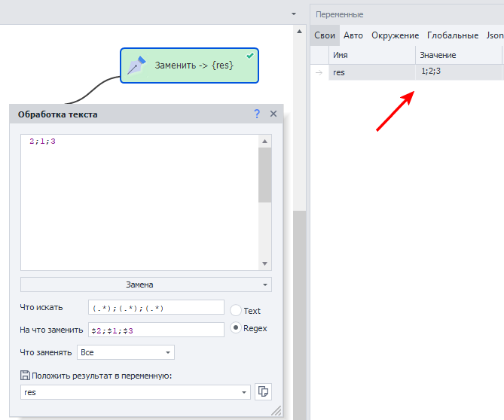The image size is (504, 420).
Task: Click the На что заменить input field
Action: tap(156, 330)
